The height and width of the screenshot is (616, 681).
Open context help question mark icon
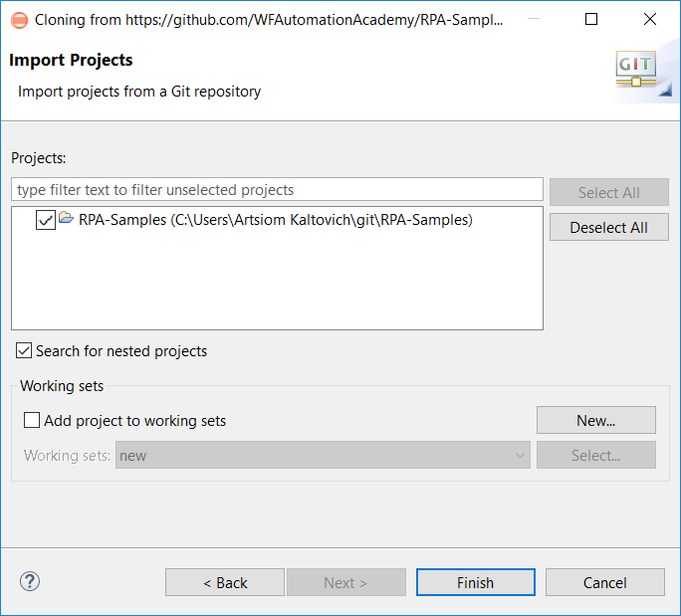30,581
